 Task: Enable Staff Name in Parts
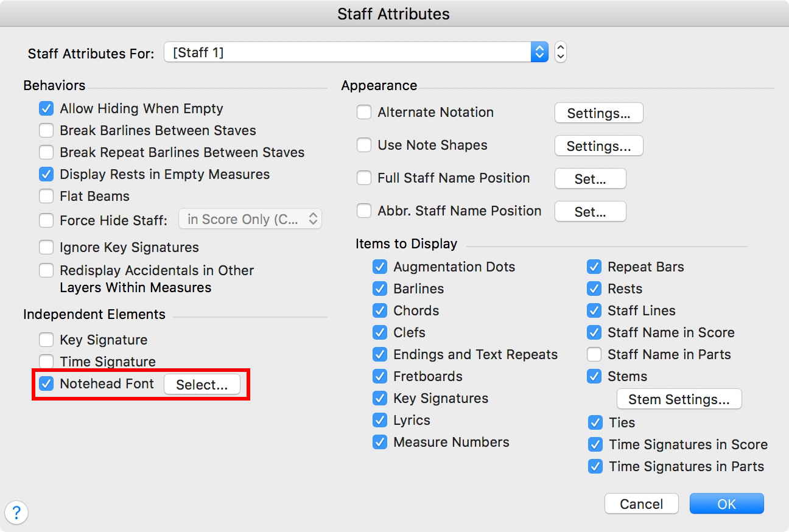594,354
